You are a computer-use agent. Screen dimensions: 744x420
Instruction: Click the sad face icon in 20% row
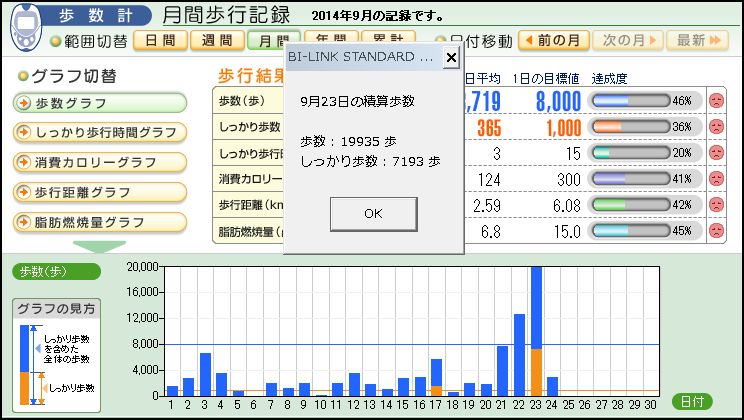tap(716, 153)
